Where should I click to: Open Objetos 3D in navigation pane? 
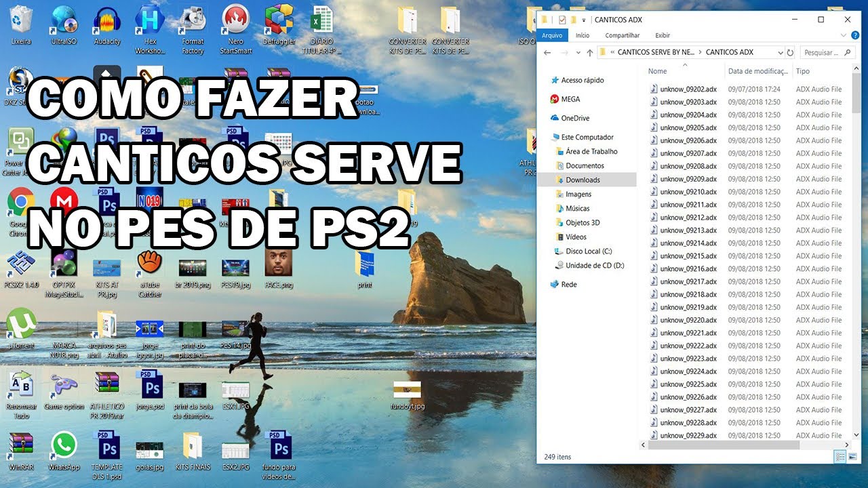pos(583,222)
